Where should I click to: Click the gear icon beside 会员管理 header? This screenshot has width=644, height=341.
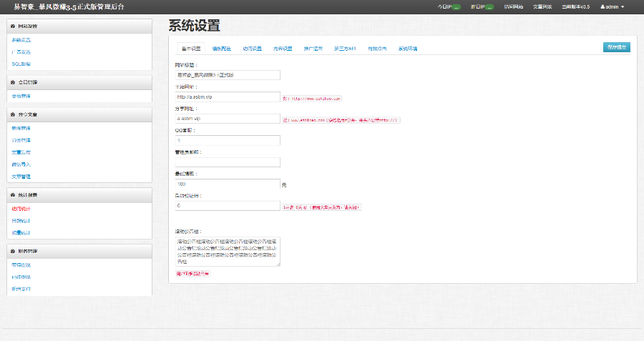click(x=13, y=82)
